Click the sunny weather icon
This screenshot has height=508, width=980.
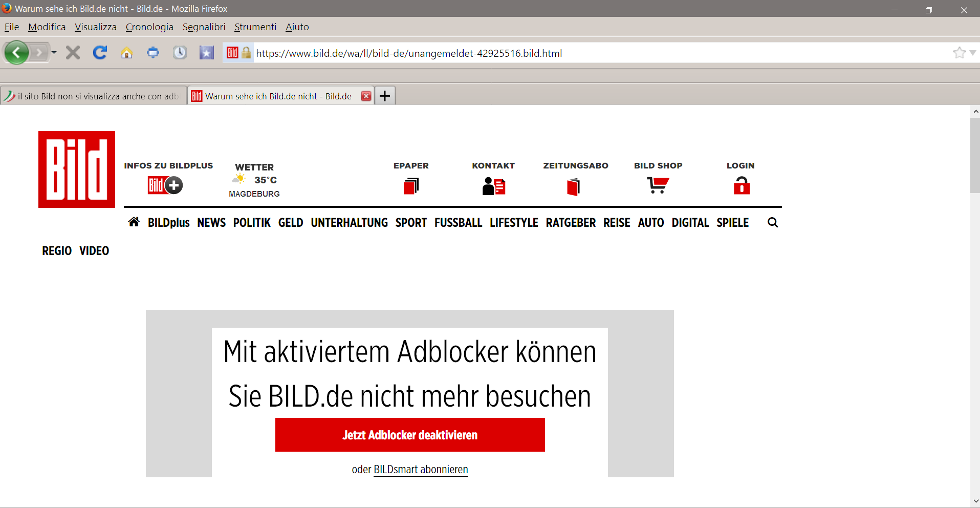point(239,179)
